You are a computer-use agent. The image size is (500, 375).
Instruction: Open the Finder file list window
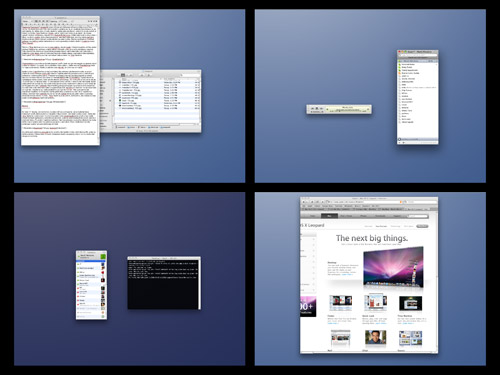151,101
